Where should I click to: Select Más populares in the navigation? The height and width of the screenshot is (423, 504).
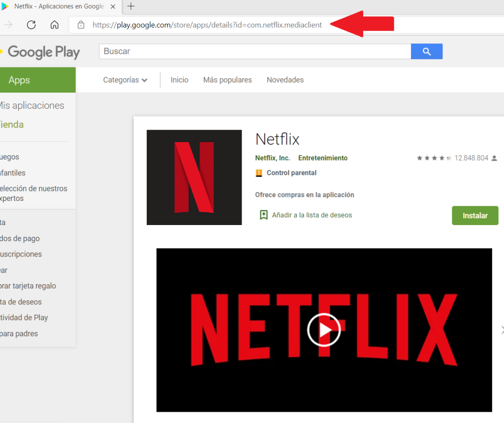pos(227,79)
